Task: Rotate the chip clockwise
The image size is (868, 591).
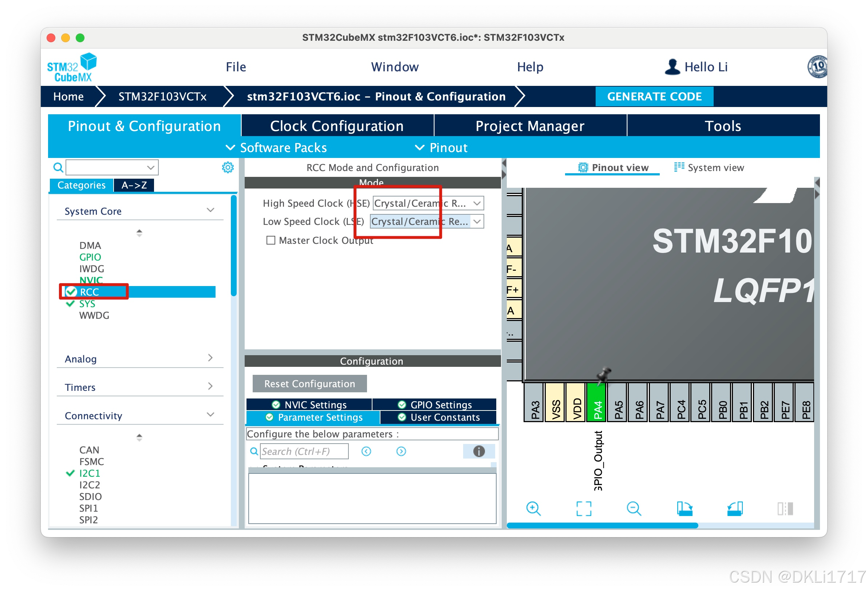Action: tap(685, 508)
